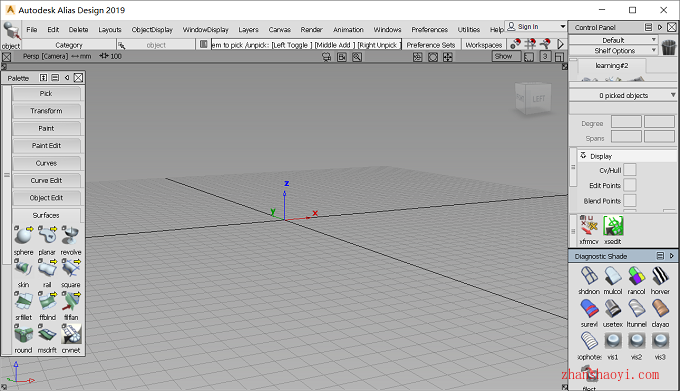Image resolution: width=680 pixels, height=391 pixels.
Task: Open the Pick palette section
Action: pyautogui.click(x=46, y=94)
